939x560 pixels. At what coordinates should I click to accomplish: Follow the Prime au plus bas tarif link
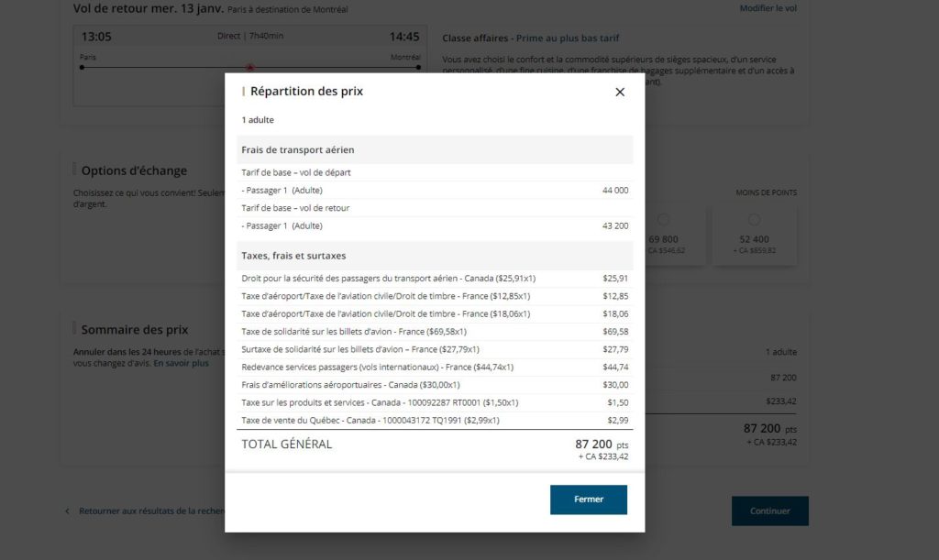click(567, 38)
